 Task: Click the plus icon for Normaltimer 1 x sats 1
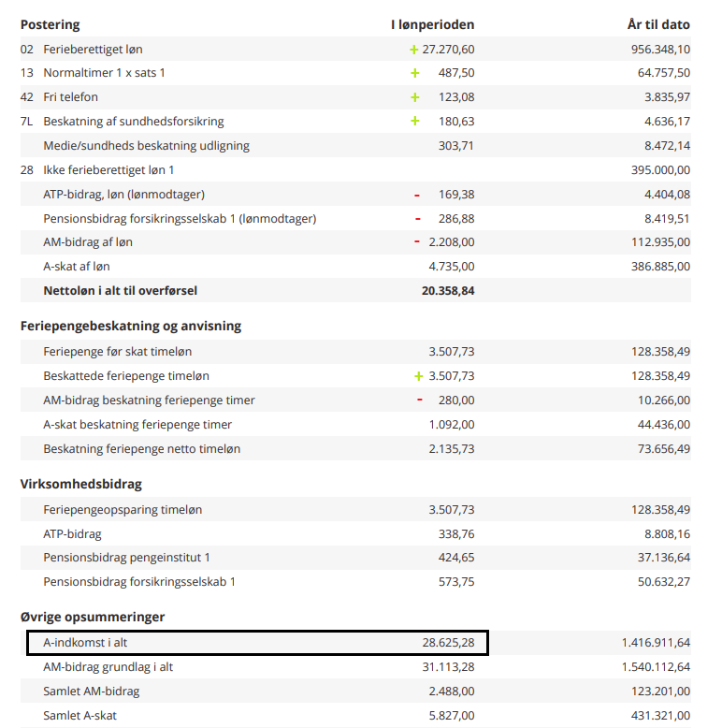coord(414,73)
